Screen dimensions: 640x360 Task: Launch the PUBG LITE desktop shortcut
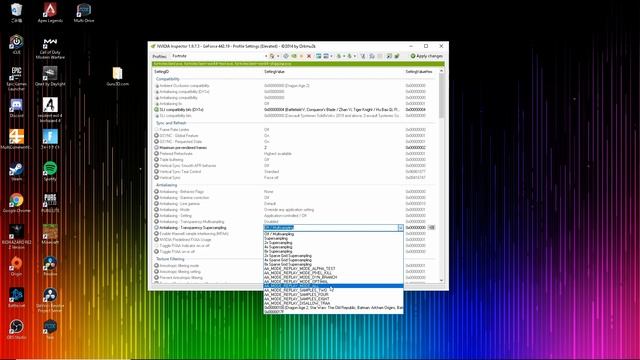tap(50, 202)
